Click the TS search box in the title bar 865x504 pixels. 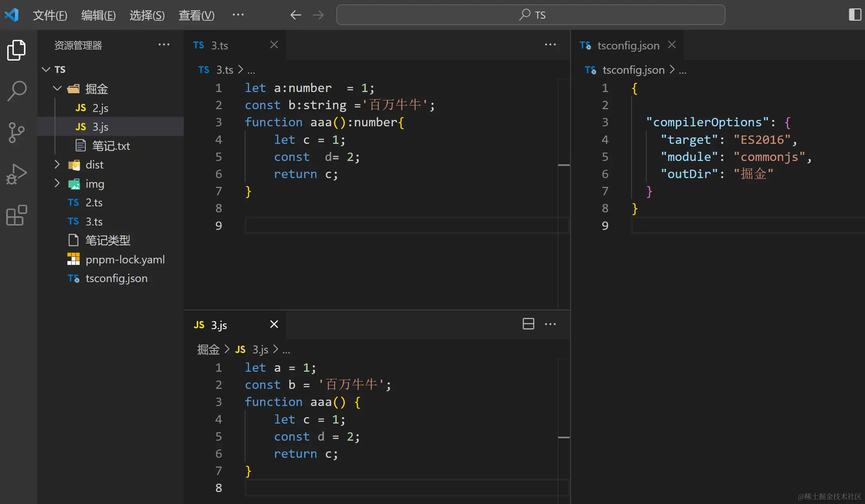[531, 14]
